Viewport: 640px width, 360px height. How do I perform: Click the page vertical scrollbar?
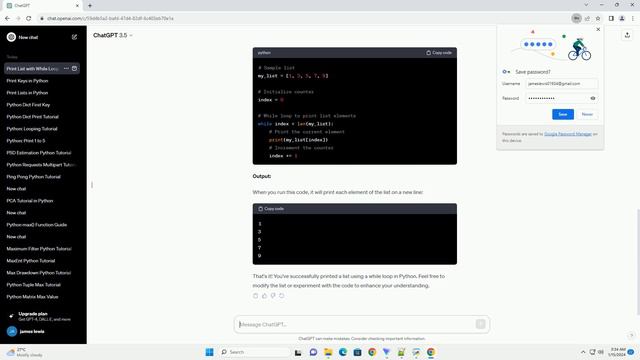coord(638,261)
